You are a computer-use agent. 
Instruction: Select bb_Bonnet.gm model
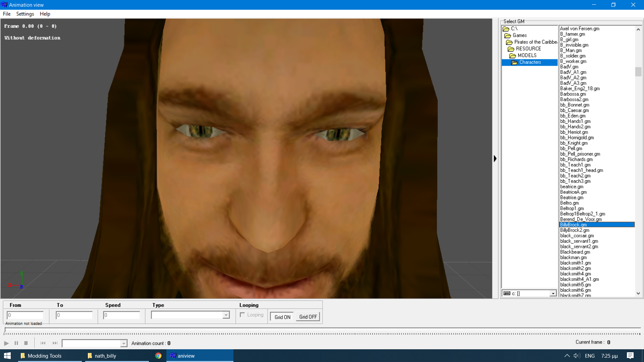click(575, 105)
